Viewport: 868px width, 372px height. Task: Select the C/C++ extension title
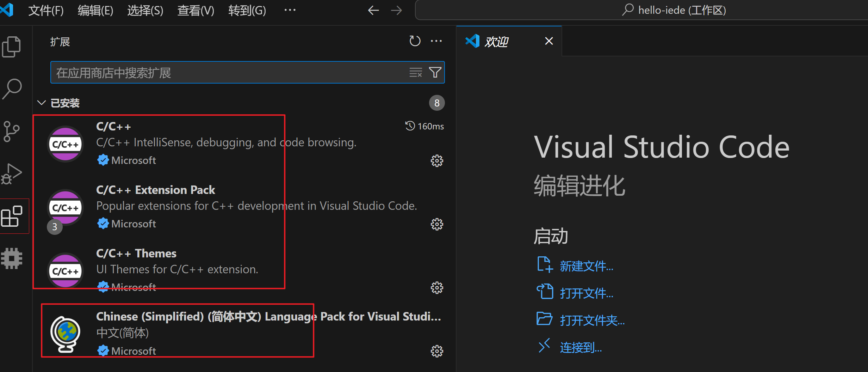113,127
